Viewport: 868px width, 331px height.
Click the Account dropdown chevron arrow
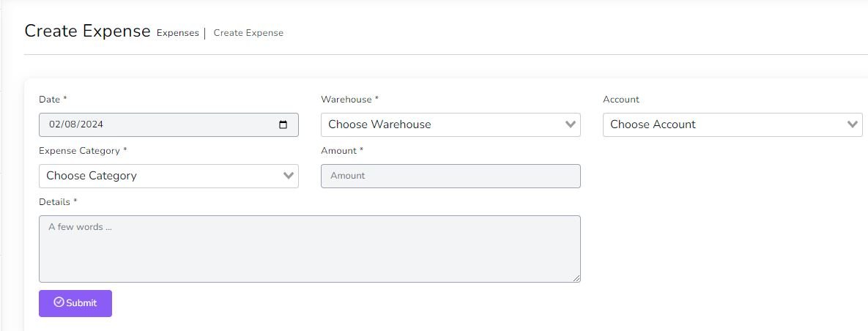[853, 124]
